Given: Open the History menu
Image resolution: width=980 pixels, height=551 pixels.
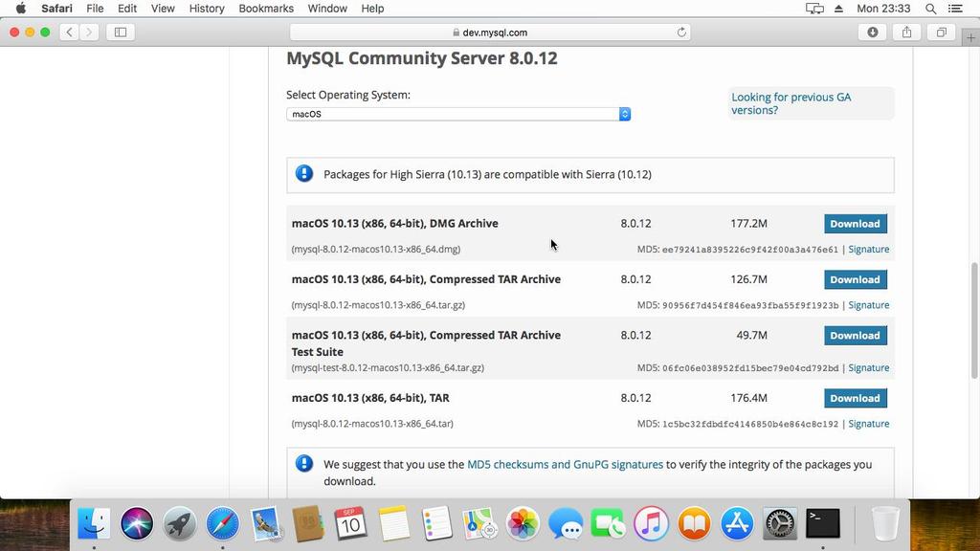Looking at the screenshot, I should click(207, 8).
